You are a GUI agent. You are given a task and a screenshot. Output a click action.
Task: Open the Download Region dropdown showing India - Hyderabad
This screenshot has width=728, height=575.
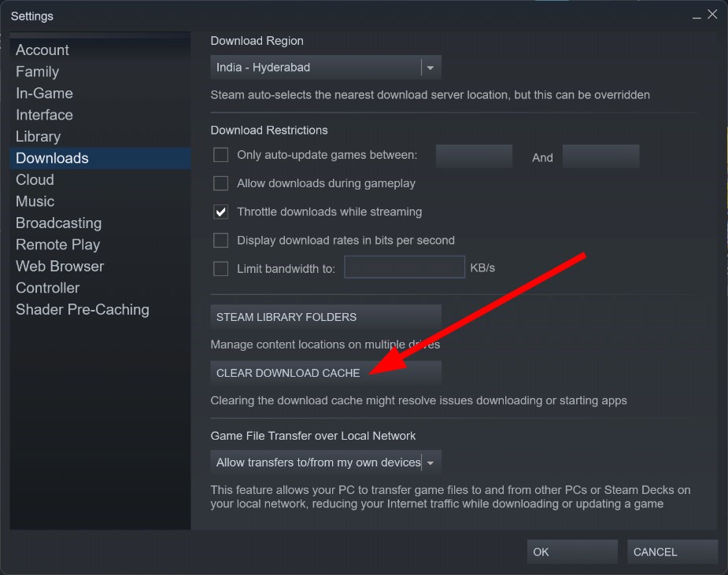coord(326,68)
